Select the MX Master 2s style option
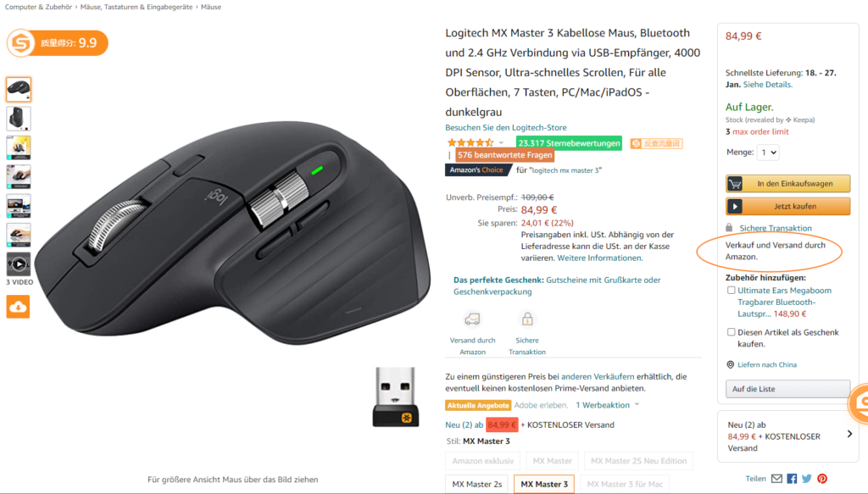This screenshot has height=494, width=868. [476, 484]
